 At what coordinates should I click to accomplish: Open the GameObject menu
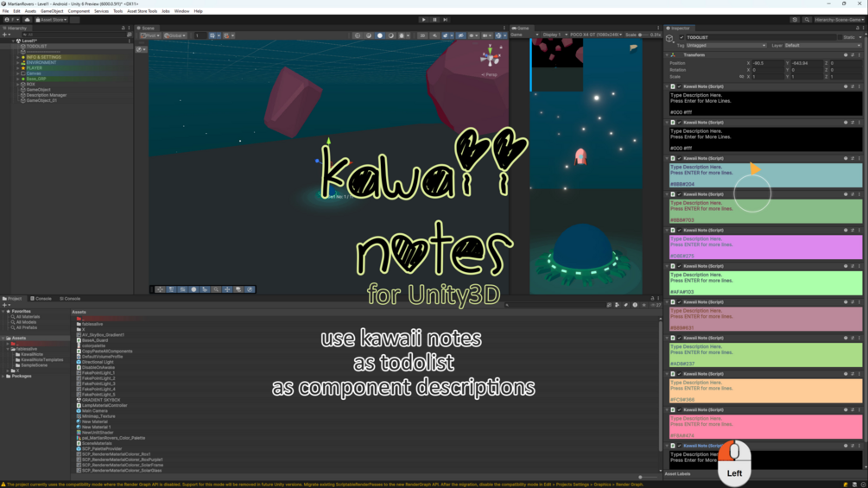52,11
